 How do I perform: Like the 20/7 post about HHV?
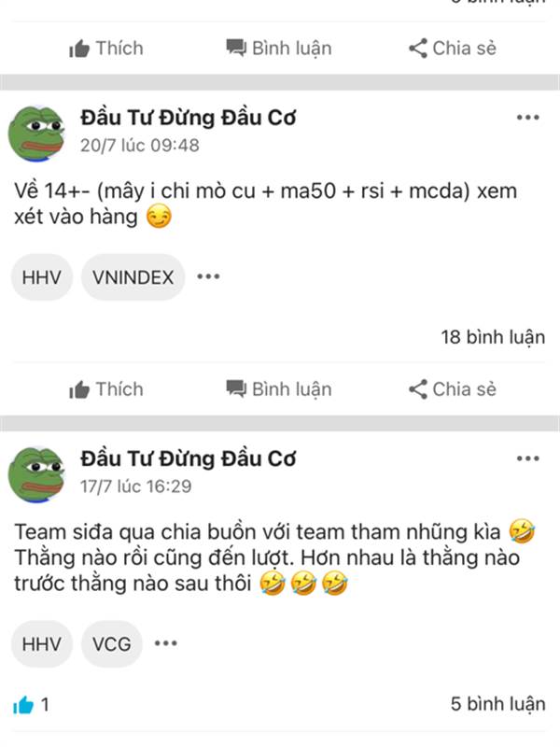[105, 389]
